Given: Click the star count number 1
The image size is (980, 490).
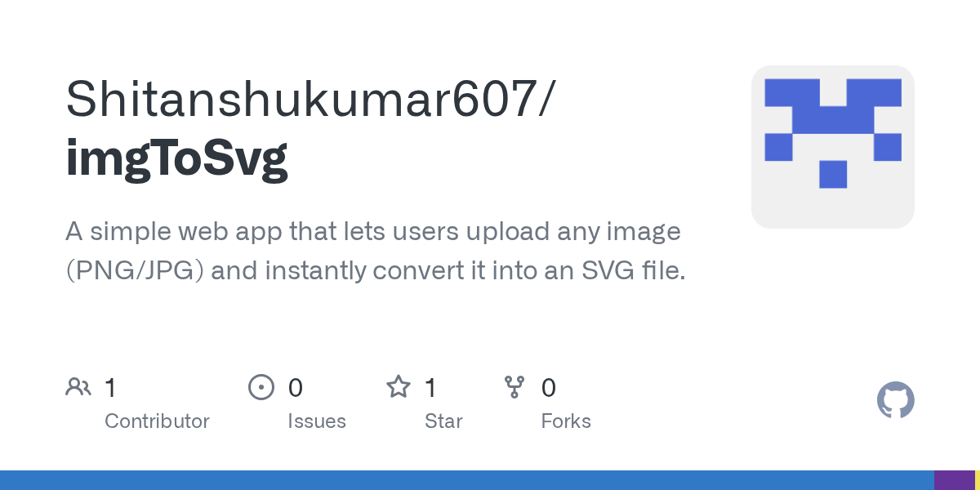Looking at the screenshot, I should pos(430,388).
